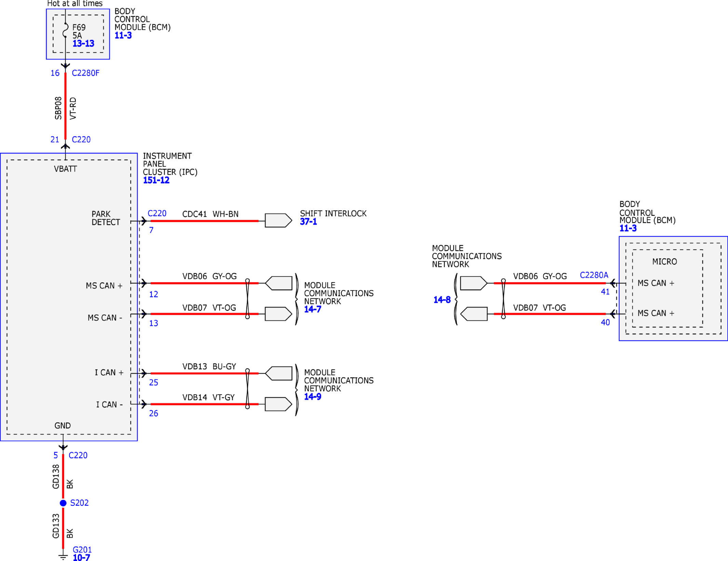Image resolution: width=728 pixels, height=561 pixels.
Task: Click the C220 label at pin 5
Action: [x=78, y=455]
